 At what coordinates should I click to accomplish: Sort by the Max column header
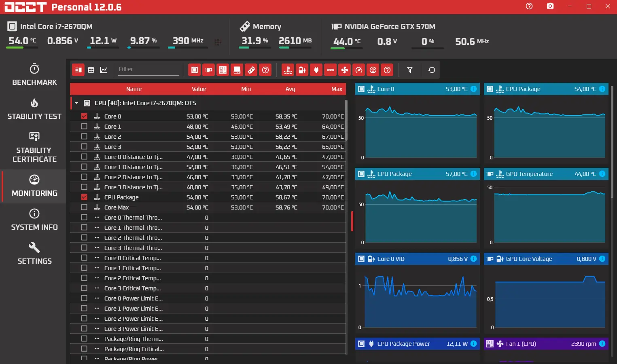(x=337, y=89)
